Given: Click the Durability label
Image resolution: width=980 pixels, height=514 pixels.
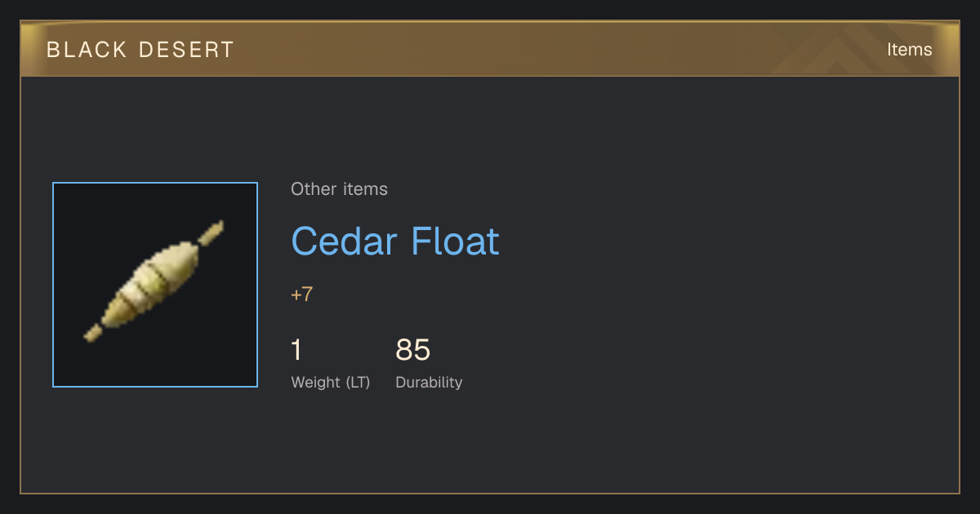Looking at the screenshot, I should coord(429,383).
